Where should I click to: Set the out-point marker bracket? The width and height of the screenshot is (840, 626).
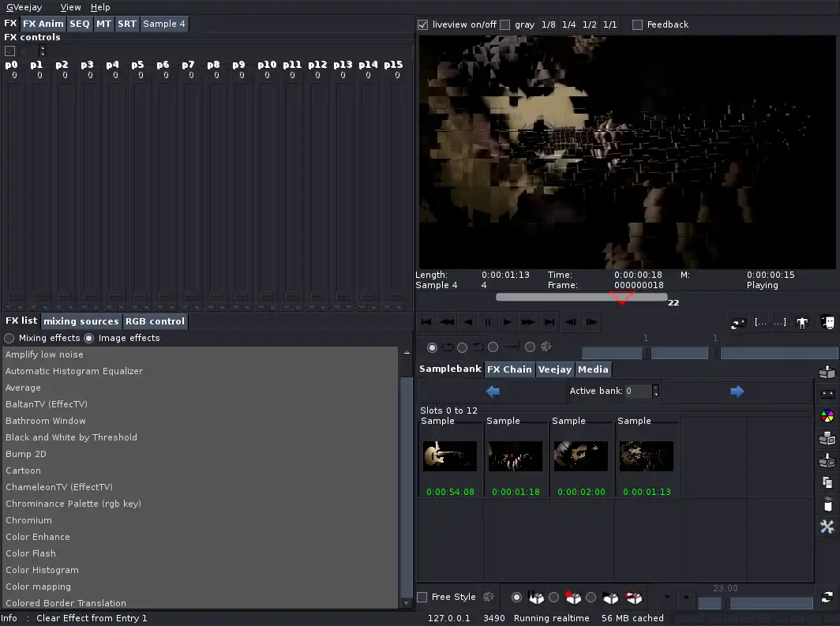point(780,322)
